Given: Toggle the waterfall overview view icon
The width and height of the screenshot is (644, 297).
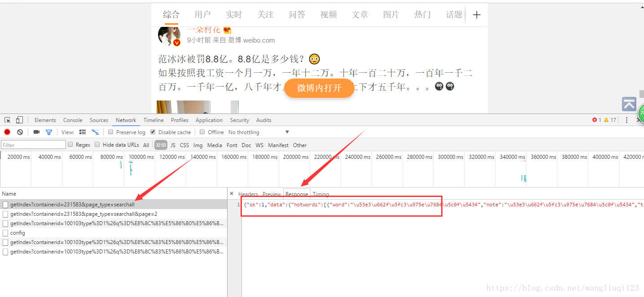Looking at the screenshot, I should point(95,132).
